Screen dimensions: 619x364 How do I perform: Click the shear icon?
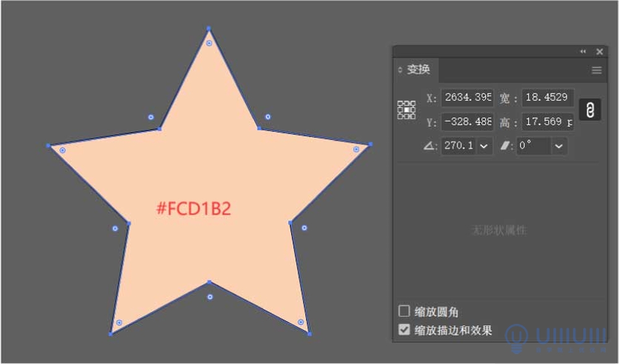(505, 146)
